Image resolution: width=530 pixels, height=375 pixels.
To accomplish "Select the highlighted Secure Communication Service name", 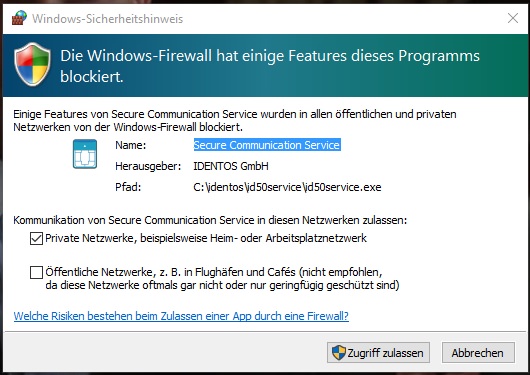I will pyautogui.click(x=267, y=145).
